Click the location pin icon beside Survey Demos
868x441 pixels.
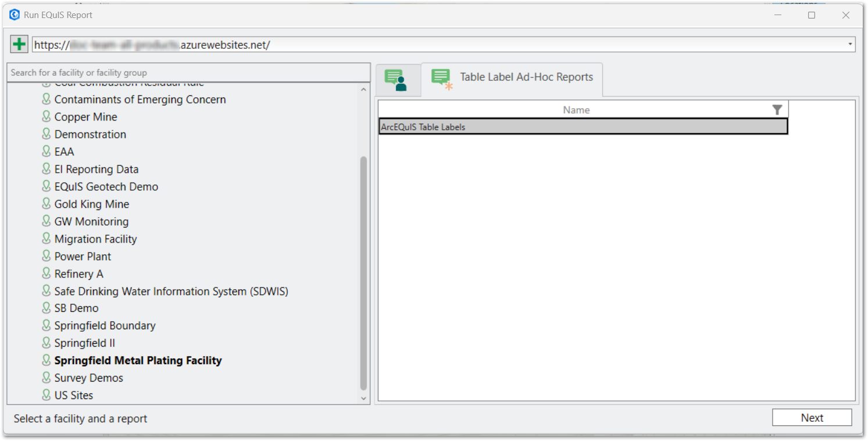[47, 378]
